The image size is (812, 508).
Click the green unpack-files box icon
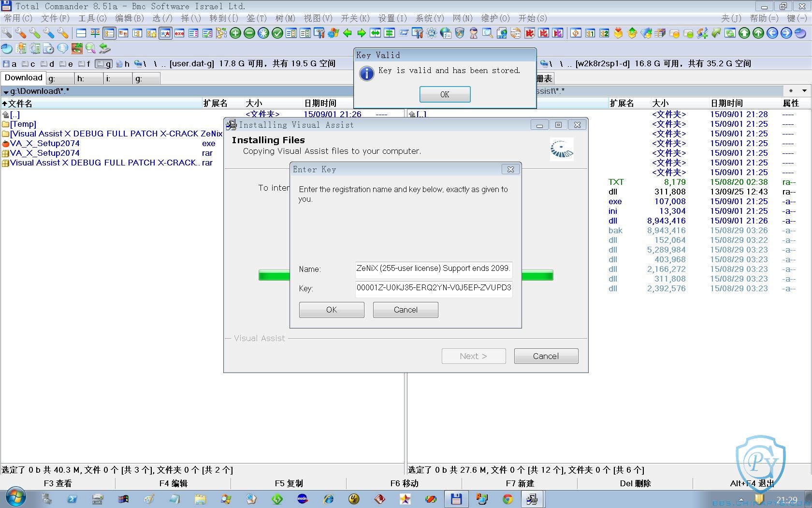click(x=632, y=33)
